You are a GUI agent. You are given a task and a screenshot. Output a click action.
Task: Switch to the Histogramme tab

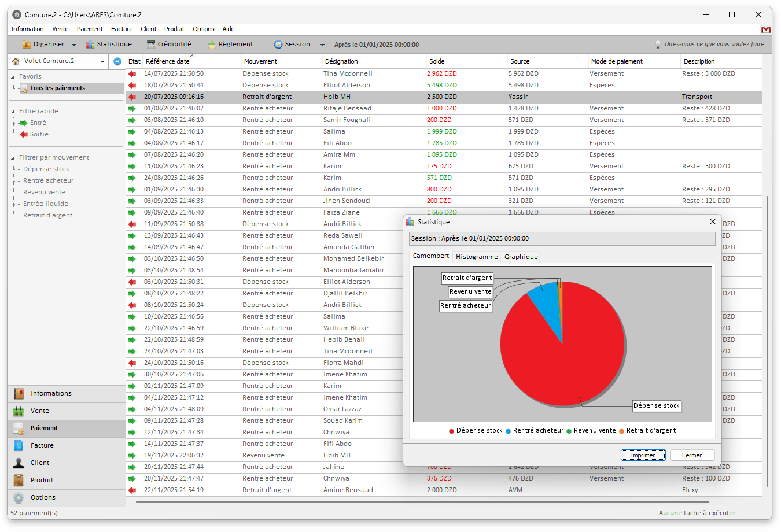477,257
